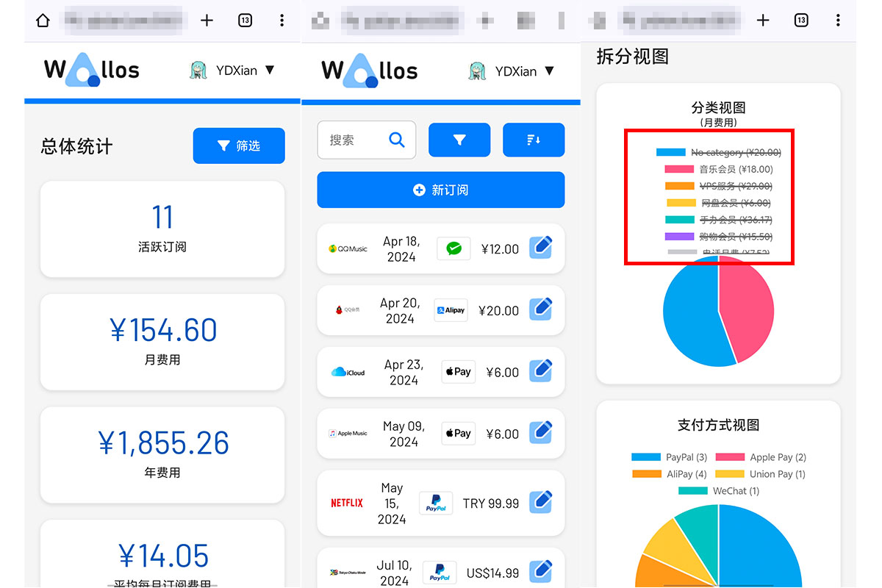Click the Apple Pay icon in the iCloud row
This screenshot has height=588, width=882.
tap(459, 372)
